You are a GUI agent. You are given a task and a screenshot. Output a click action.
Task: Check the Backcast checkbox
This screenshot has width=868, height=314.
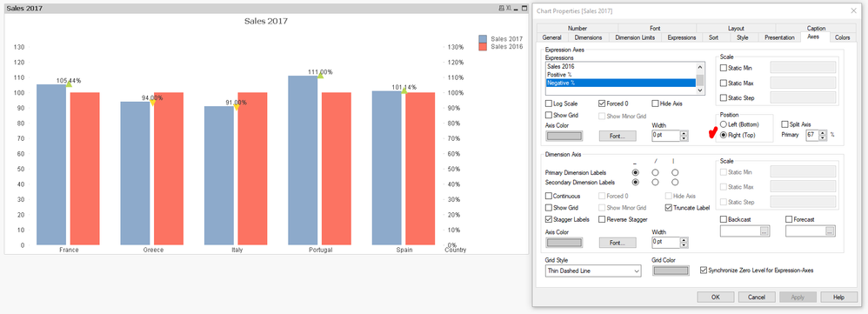[724, 219]
